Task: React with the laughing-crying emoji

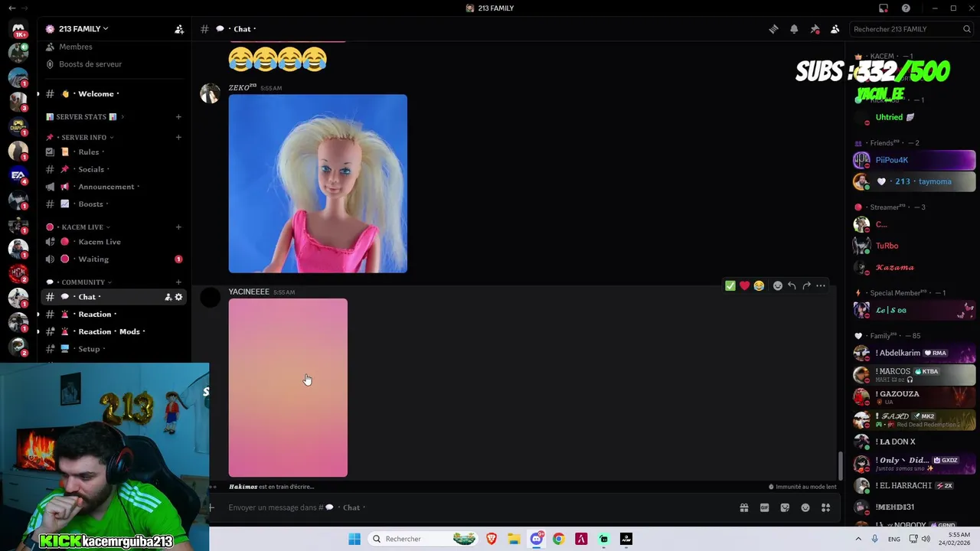Action: coord(759,286)
